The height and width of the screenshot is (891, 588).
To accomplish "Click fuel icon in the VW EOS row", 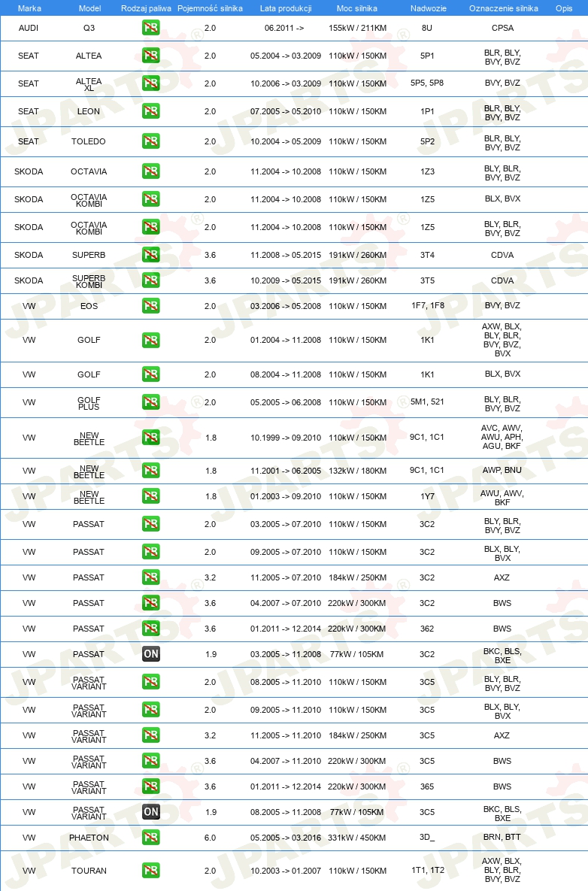I will (x=150, y=306).
